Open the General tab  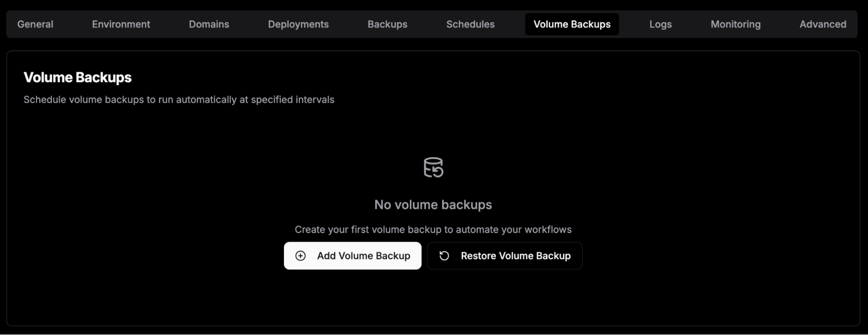coord(35,24)
